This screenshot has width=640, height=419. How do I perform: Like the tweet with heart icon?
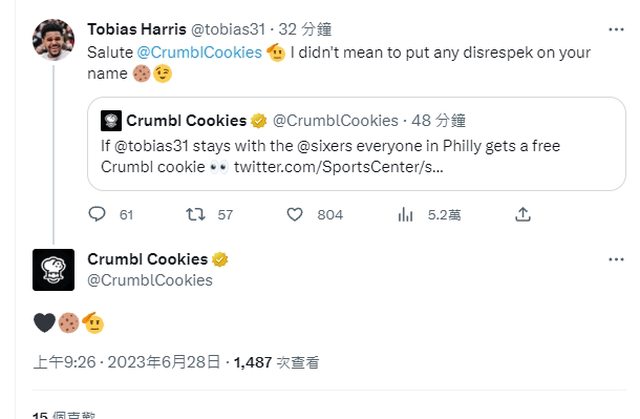(x=295, y=214)
